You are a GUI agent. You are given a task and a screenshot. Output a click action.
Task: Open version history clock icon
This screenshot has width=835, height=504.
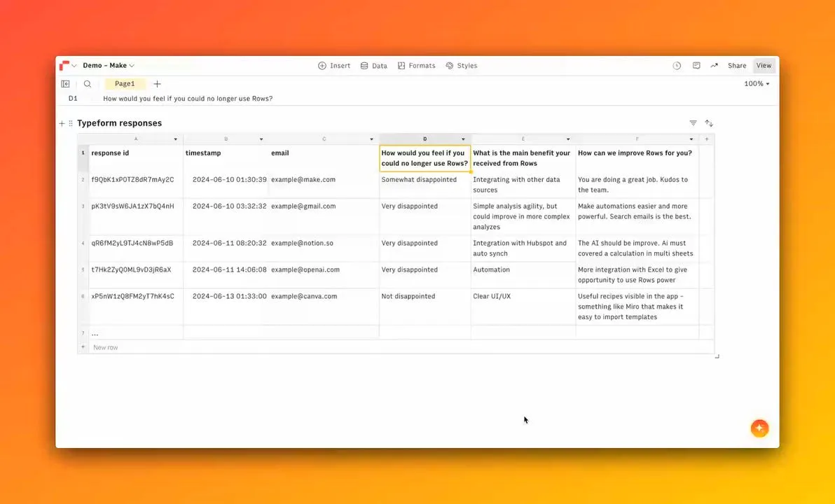pyautogui.click(x=677, y=66)
